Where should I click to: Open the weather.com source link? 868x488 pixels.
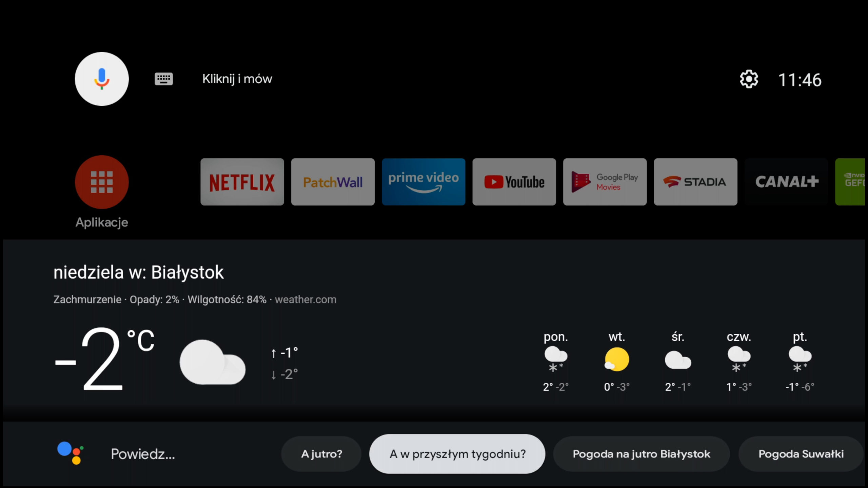tap(305, 300)
